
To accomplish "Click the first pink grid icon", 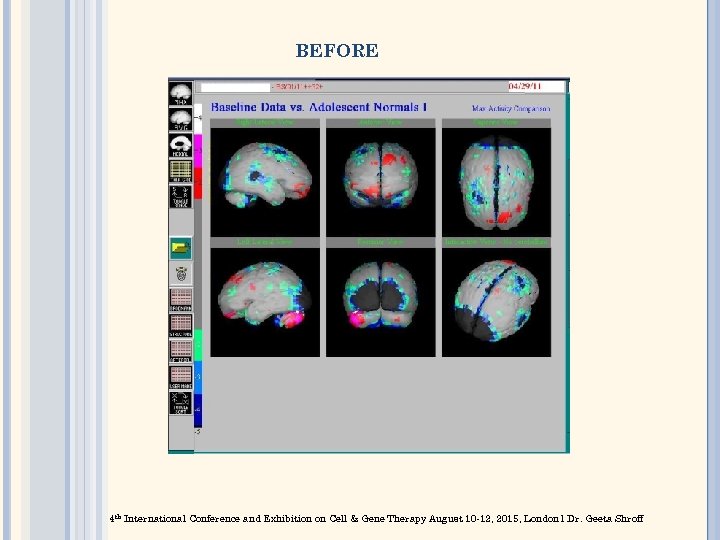I will point(180,300).
